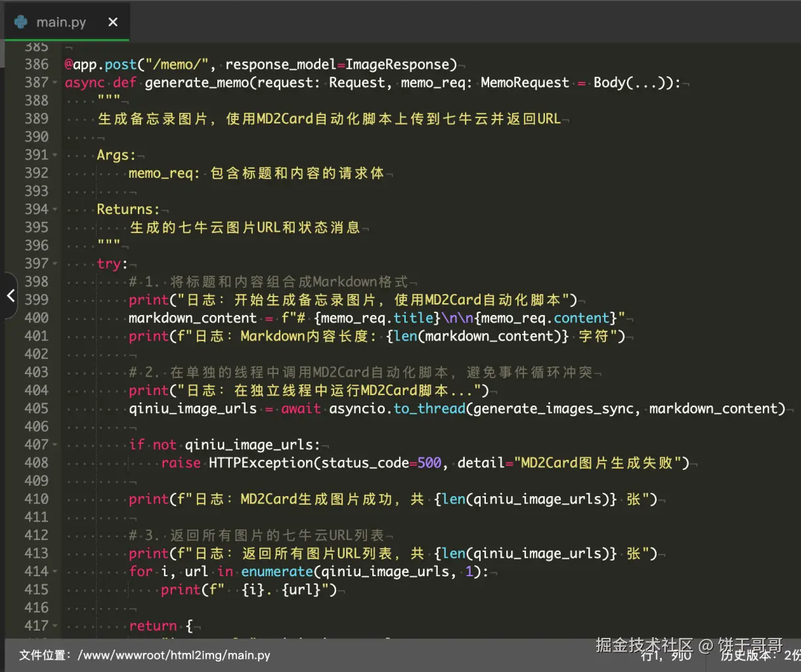
Task: Click the row and column indicator 行1, 列0
Action: (666, 655)
